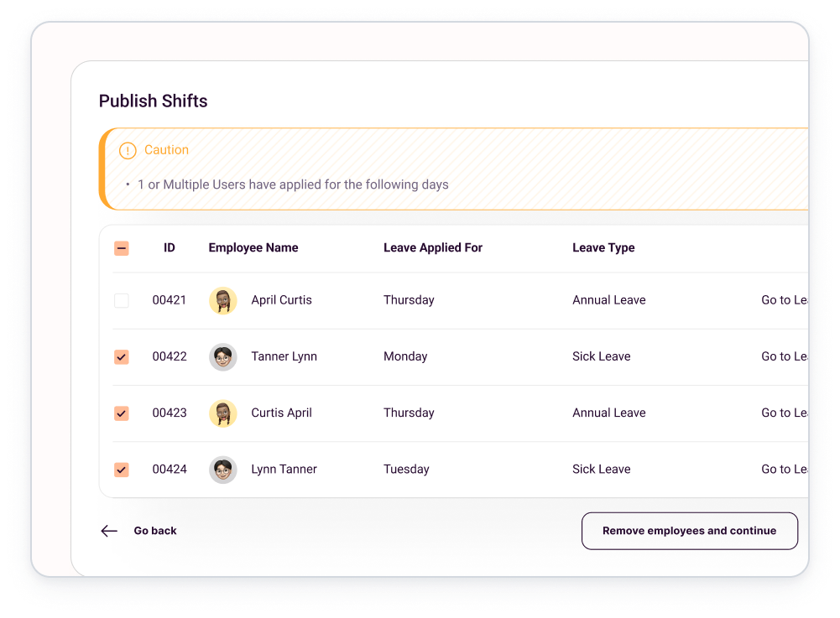Viewport: 840px width, 618px height.
Task: Click Lynn Tanner's profile avatar
Action: pos(222,469)
